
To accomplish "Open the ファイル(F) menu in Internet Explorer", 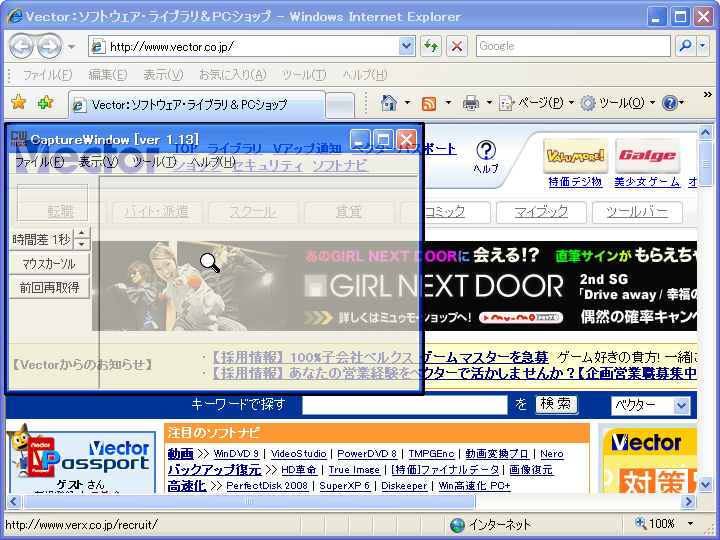I will pos(47,74).
